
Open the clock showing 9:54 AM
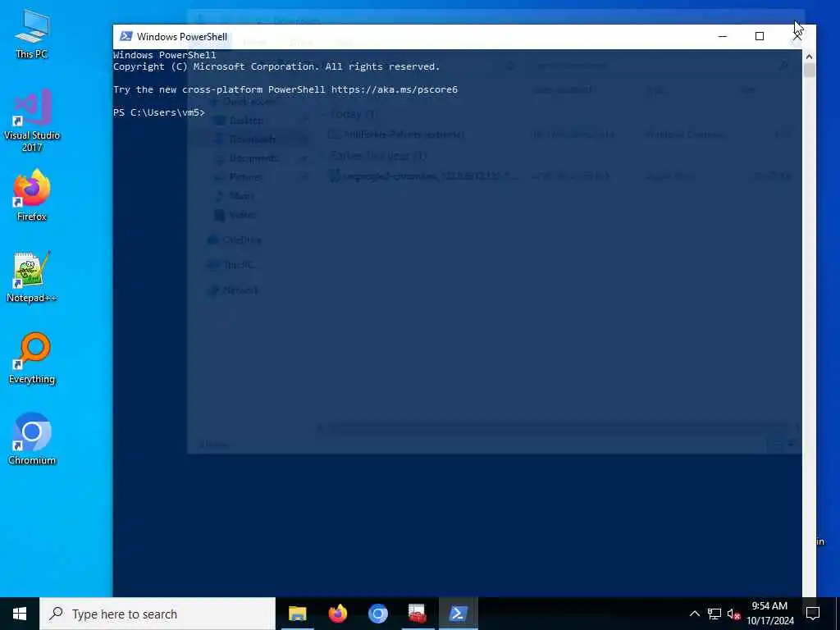click(769, 614)
